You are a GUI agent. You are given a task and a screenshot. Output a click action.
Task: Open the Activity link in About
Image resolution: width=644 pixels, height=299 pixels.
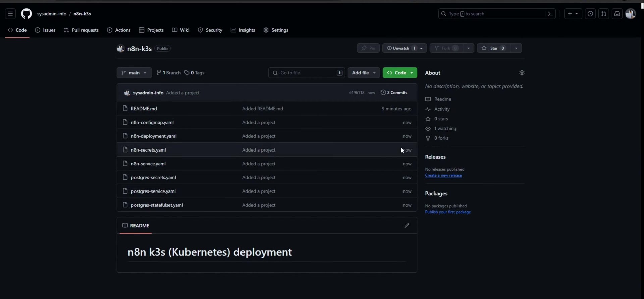(438, 109)
